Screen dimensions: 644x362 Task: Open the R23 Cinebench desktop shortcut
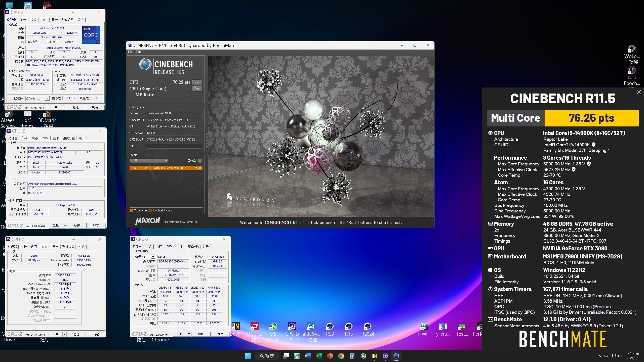(x=330, y=329)
